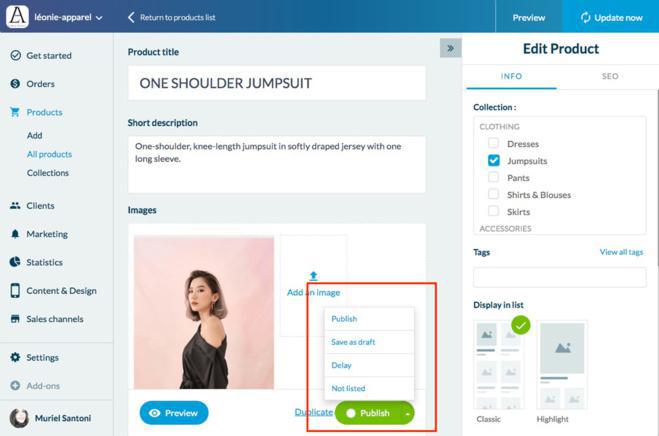Open Clients people icon

(15, 206)
